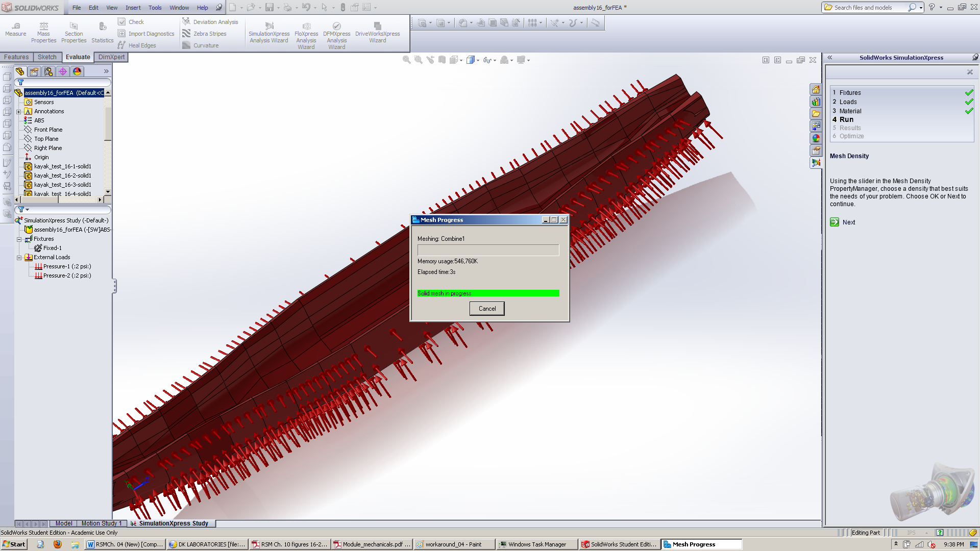Open the Insert menu
This screenshot has width=980, height=551.
coord(133,8)
